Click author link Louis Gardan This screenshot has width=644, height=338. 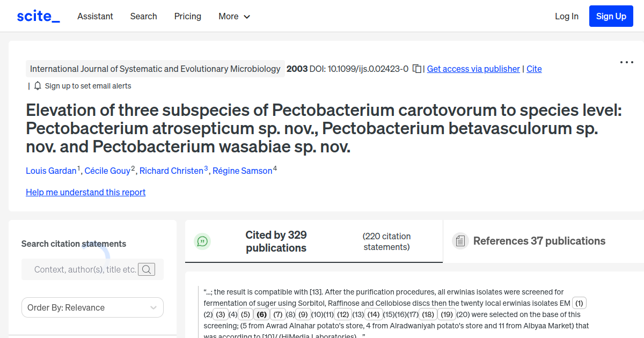point(52,171)
